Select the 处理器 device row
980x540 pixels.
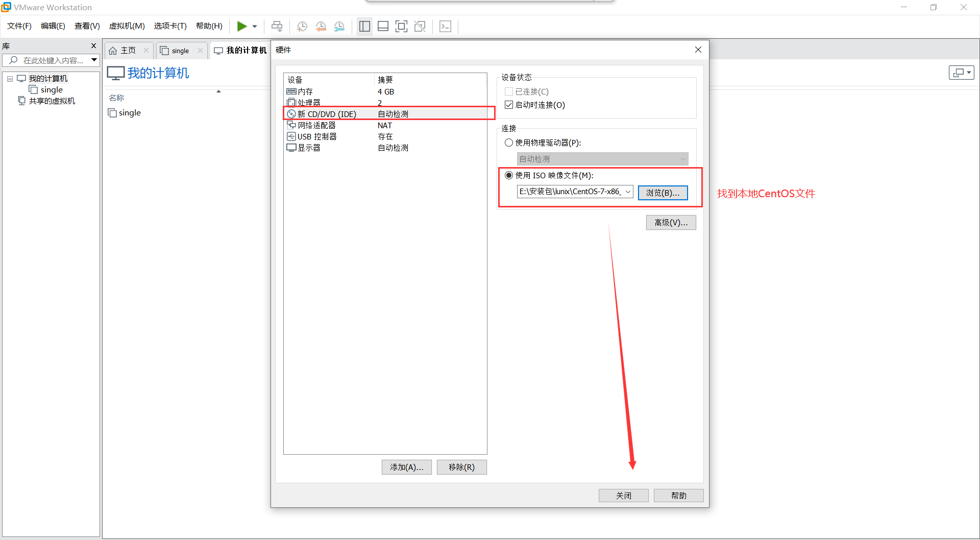[x=385, y=103]
